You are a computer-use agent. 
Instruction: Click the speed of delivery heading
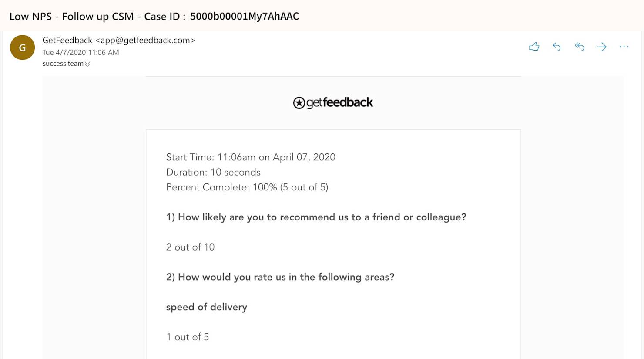tap(207, 307)
